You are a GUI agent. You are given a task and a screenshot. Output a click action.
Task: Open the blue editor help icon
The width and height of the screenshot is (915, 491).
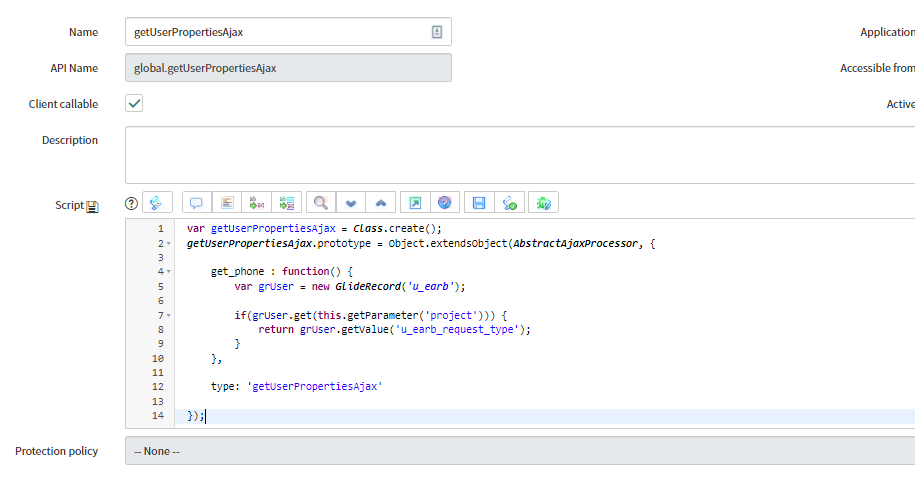tap(445, 203)
